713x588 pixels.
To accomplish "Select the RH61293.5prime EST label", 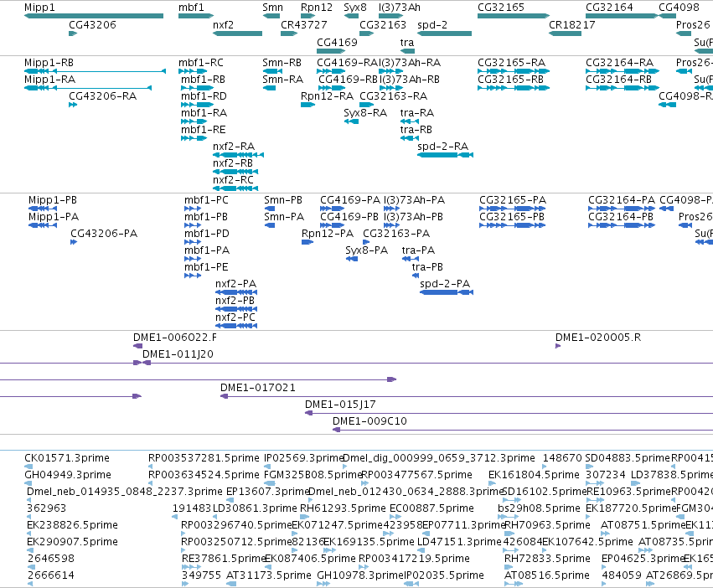I will tap(343, 508).
